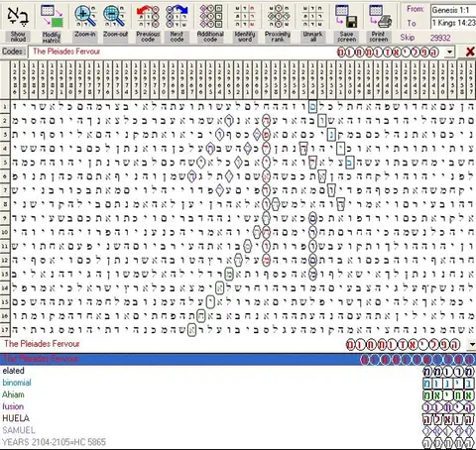The height and width of the screenshot is (450, 476).
Task: Select the Identify word tool
Action: (245, 16)
